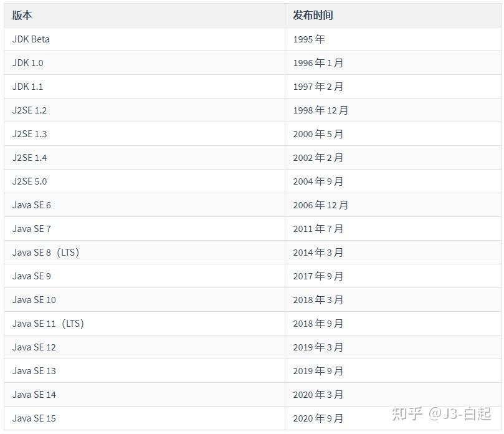
Task: Select the Java SE 11 (LTS) entry
Action: point(48,324)
